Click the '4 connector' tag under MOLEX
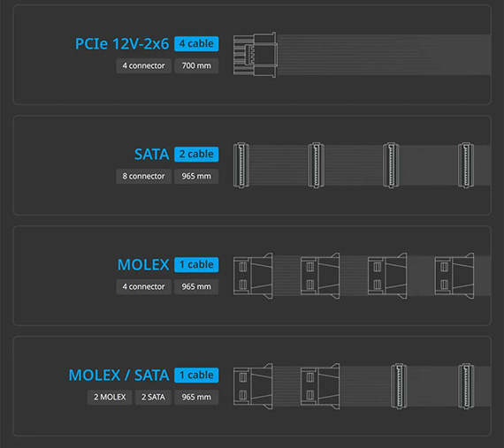The image size is (504, 448). click(143, 287)
